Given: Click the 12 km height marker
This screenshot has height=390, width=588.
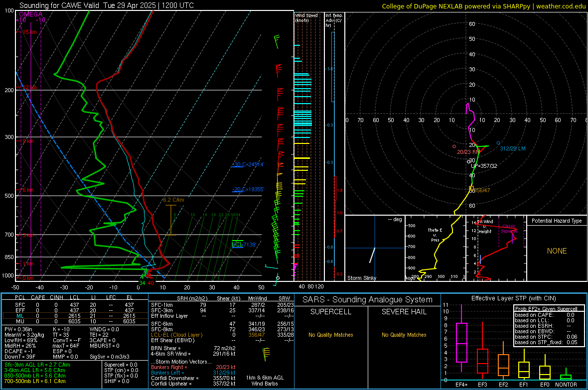Looking at the screenshot, I should (x=29, y=87).
